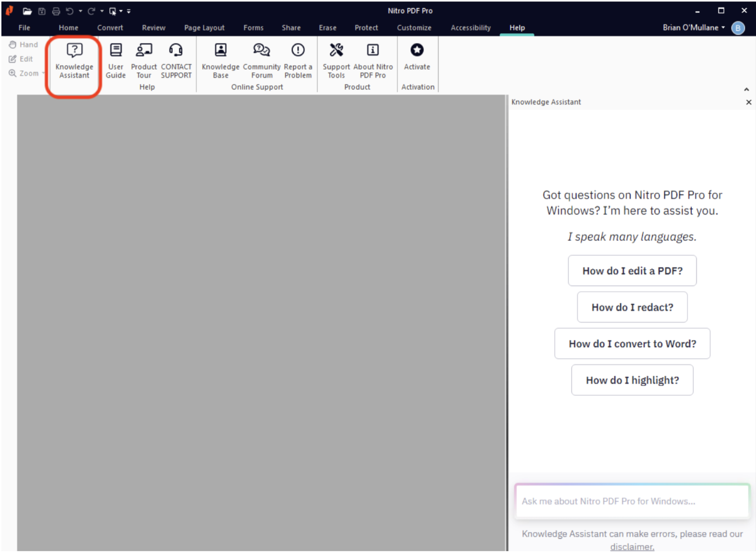The image size is (756, 554).
Task: Collapse the ribbon with the chevron
Action: (747, 89)
